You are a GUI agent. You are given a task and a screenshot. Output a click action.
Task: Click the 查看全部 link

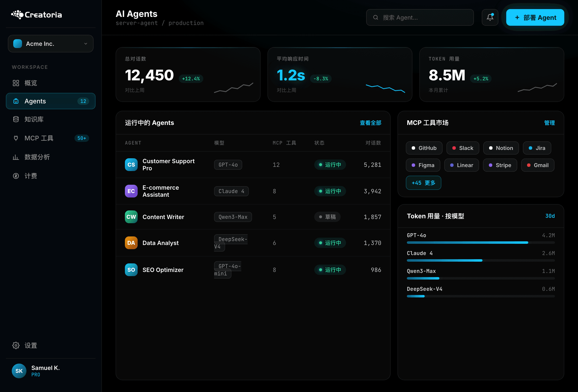371,123
